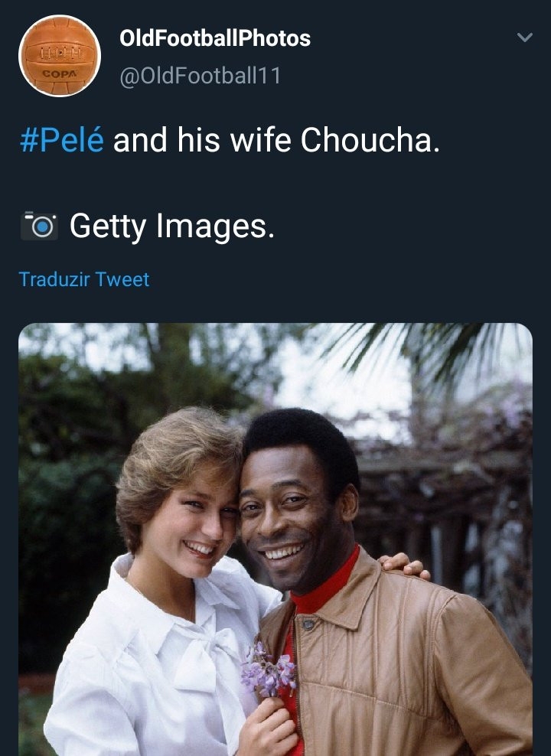Click the camera emoji before Getty Images
This screenshot has width=551, height=756.
click(38, 226)
